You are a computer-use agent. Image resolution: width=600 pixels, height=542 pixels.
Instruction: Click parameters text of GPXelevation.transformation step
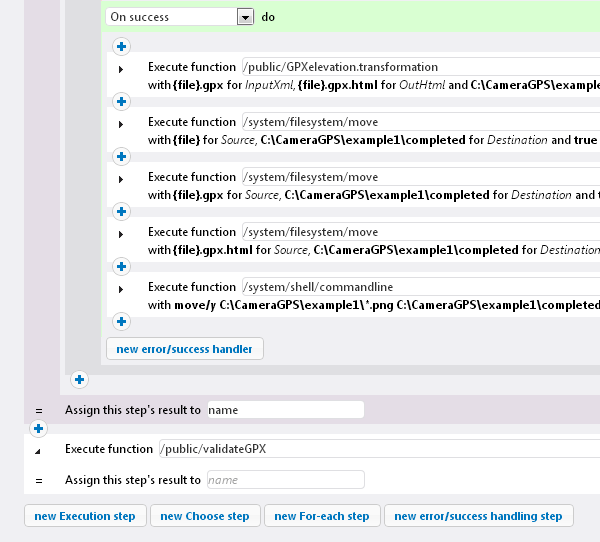tap(374, 85)
